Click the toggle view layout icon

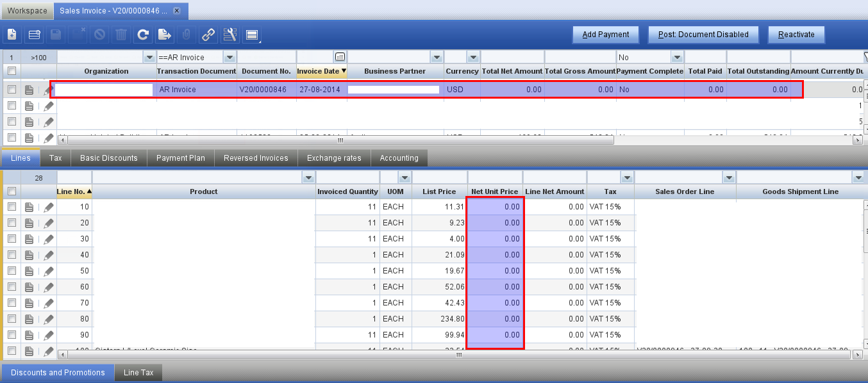click(x=252, y=35)
